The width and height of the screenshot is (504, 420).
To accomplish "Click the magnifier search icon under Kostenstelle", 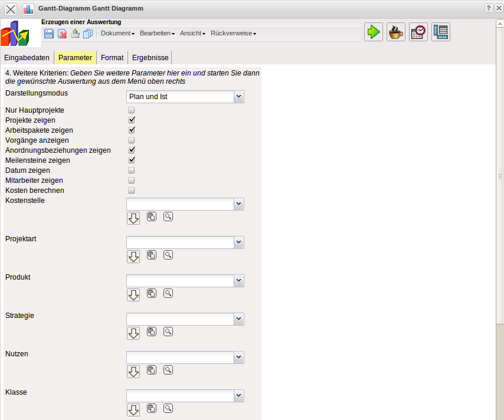I will click(168, 217).
